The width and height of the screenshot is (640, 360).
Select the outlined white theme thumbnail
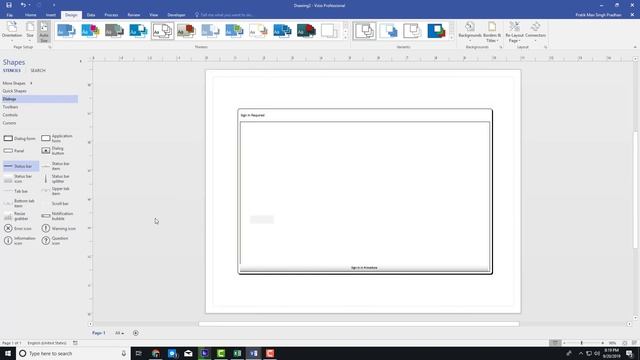[x=162, y=31]
